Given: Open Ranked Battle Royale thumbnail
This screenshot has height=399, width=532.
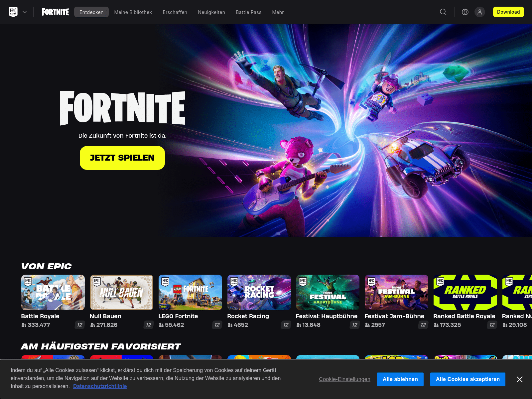Looking at the screenshot, I should 465,292.
